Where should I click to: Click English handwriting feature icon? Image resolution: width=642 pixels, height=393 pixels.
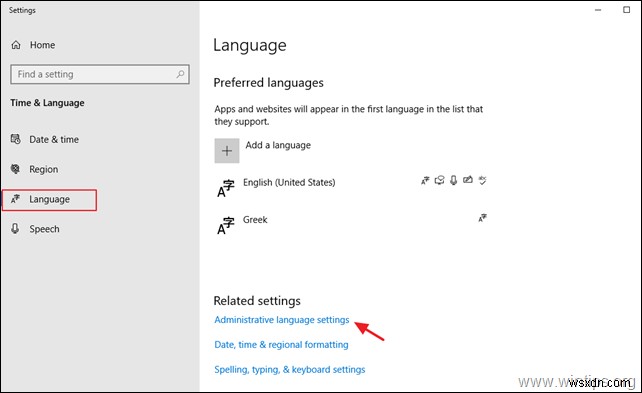click(468, 180)
